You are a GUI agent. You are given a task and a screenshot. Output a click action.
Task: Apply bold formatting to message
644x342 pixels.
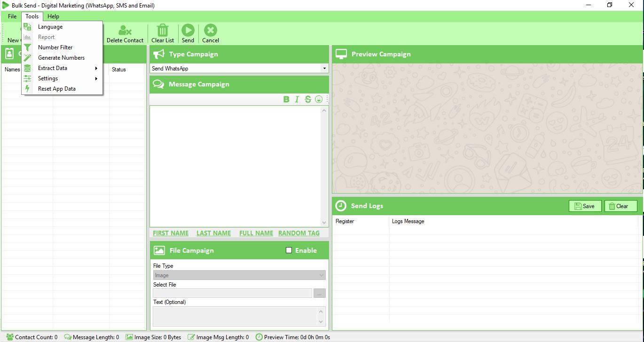point(286,99)
